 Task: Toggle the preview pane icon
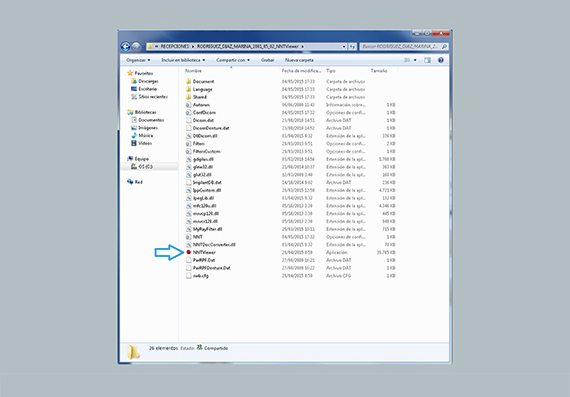[428, 60]
